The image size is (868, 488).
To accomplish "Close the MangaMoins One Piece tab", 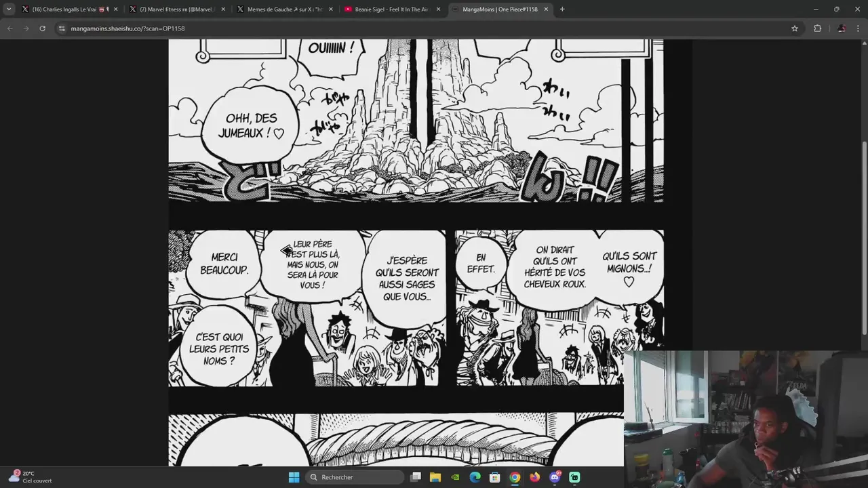I will (546, 9).
